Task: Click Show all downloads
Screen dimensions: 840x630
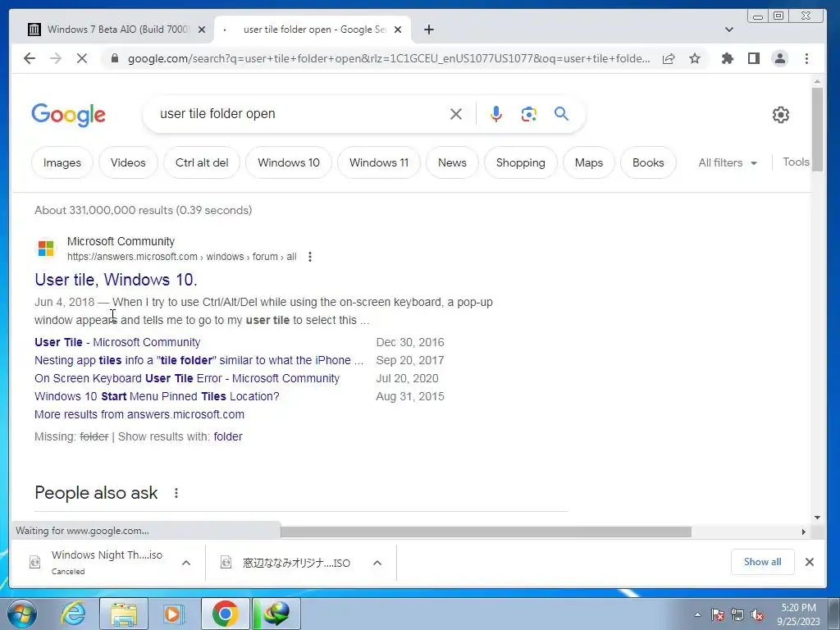Action: (x=762, y=561)
